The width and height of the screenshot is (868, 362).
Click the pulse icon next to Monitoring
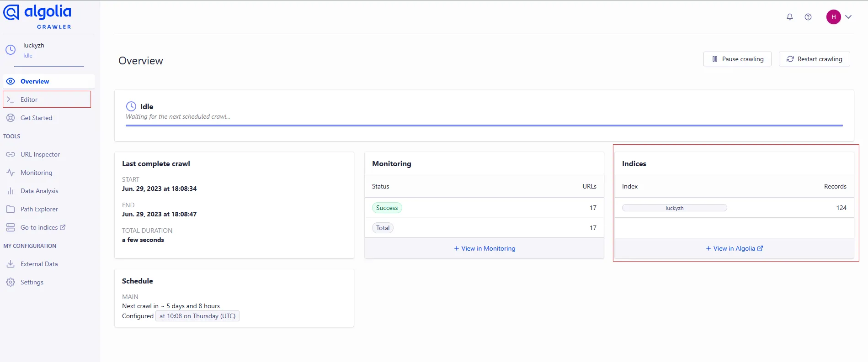[x=11, y=173]
